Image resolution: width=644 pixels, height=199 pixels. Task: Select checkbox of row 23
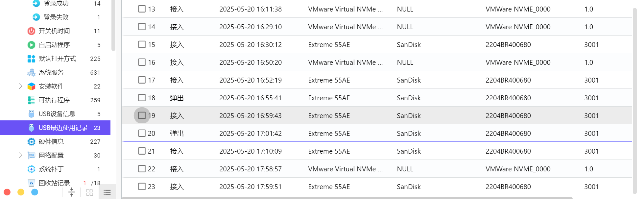(x=142, y=187)
